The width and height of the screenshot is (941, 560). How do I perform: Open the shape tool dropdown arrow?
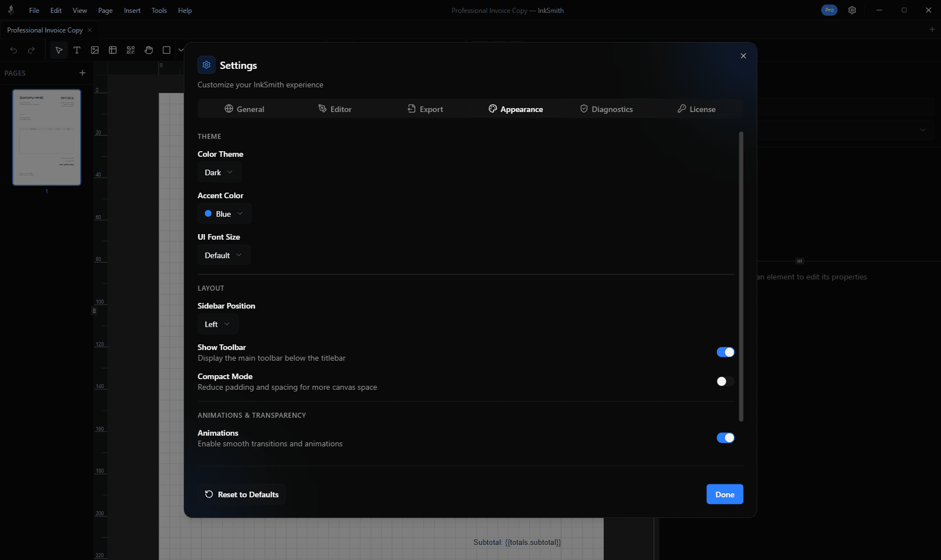click(181, 50)
